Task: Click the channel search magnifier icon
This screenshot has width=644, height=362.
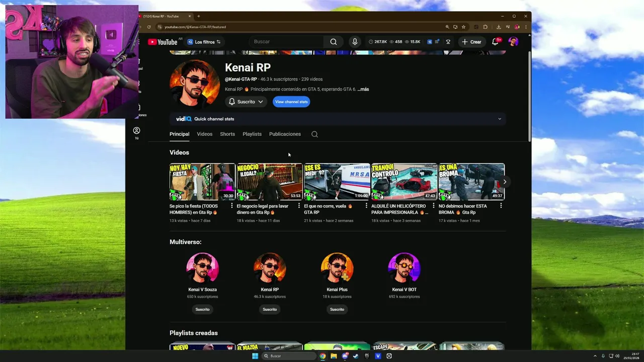Action: click(314, 134)
